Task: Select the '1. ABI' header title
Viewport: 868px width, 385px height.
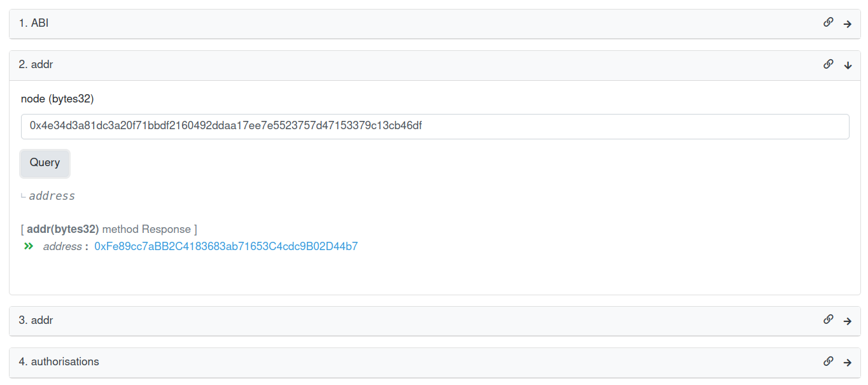Action: [34, 24]
